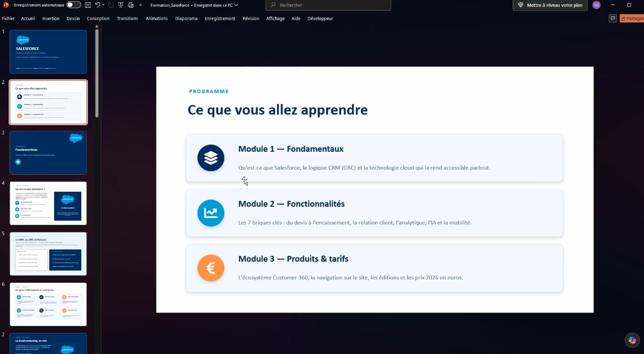Click the description starting L'écosystème Customer 360
Image resolution: width=644 pixels, height=354 pixels.
tap(351, 278)
